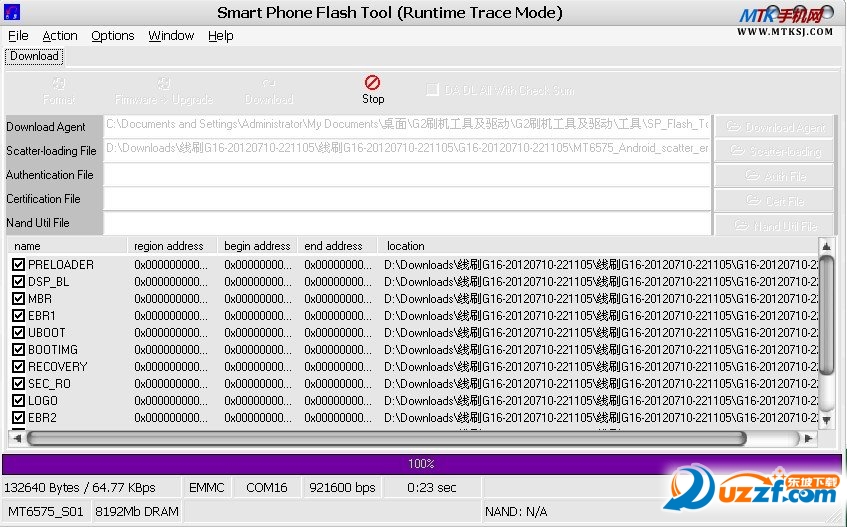Viewport: 847px width, 527px height.
Task: Click the 0:23 sec elapsed time cell
Action: (432, 488)
